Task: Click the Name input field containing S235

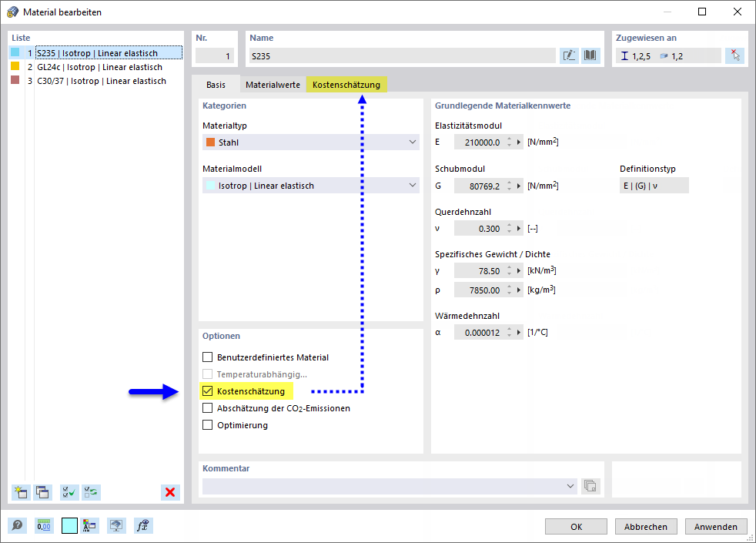Action: pos(402,56)
